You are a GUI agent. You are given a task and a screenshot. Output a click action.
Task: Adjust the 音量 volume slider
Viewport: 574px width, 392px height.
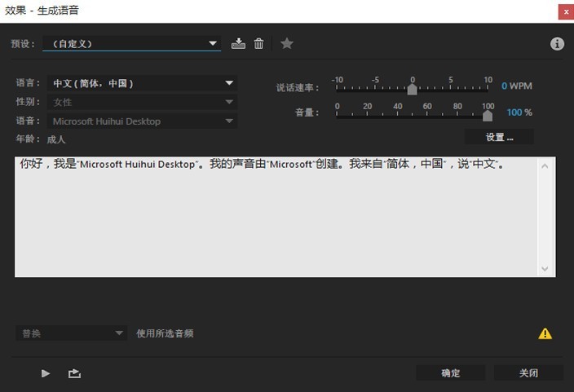coord(488,116)
